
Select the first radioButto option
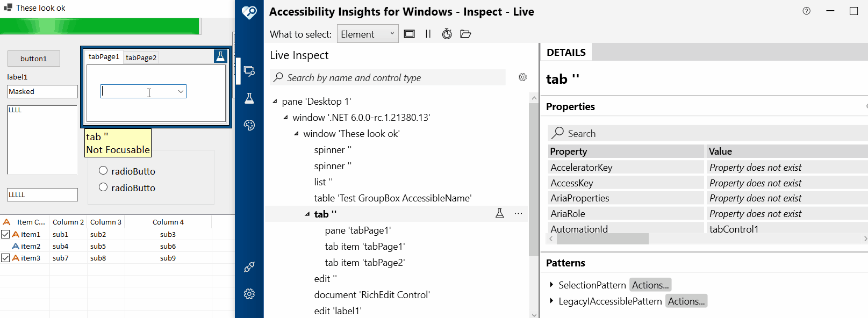103,171
